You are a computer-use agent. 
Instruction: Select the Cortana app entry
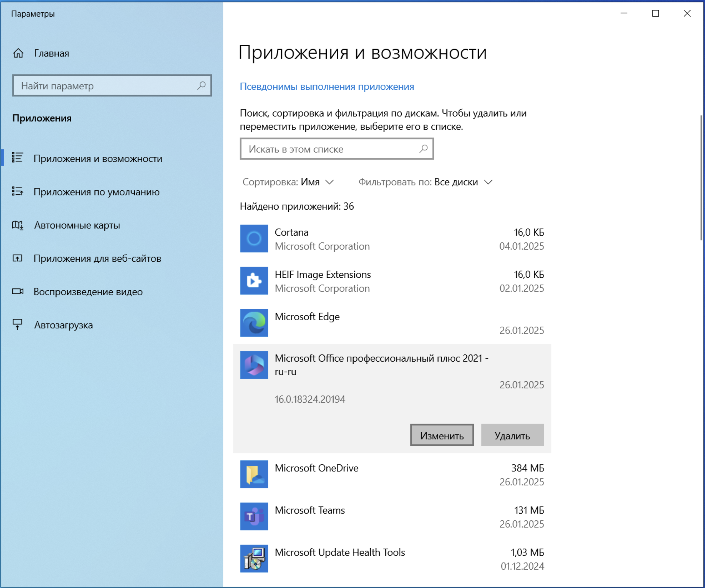(x=392, y=239)
